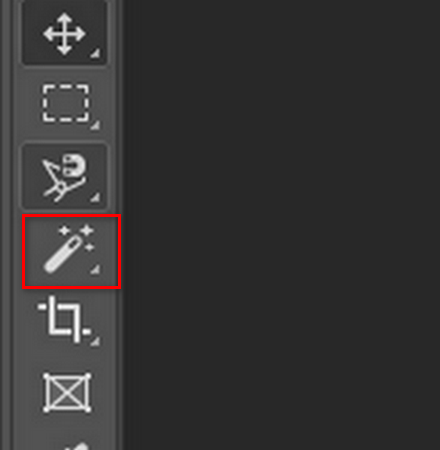Click the divider between toolbar and canvas
The height and width of the screenshot is (450, 440).
coord(120,225)
